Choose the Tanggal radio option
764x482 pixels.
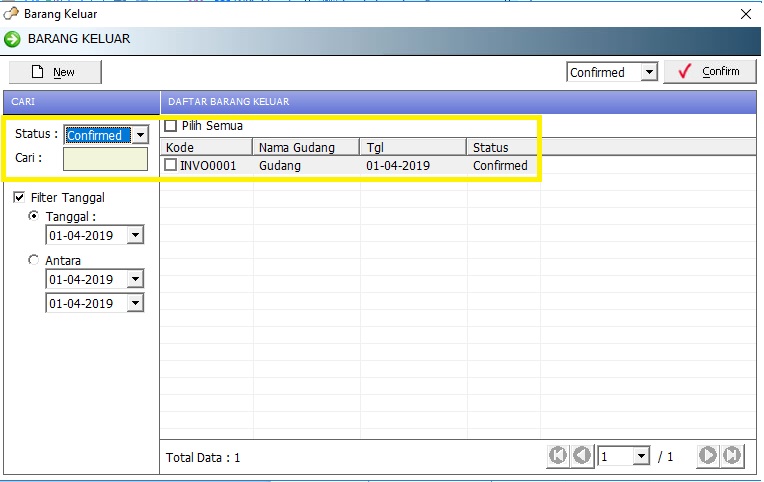pos(35,216)
